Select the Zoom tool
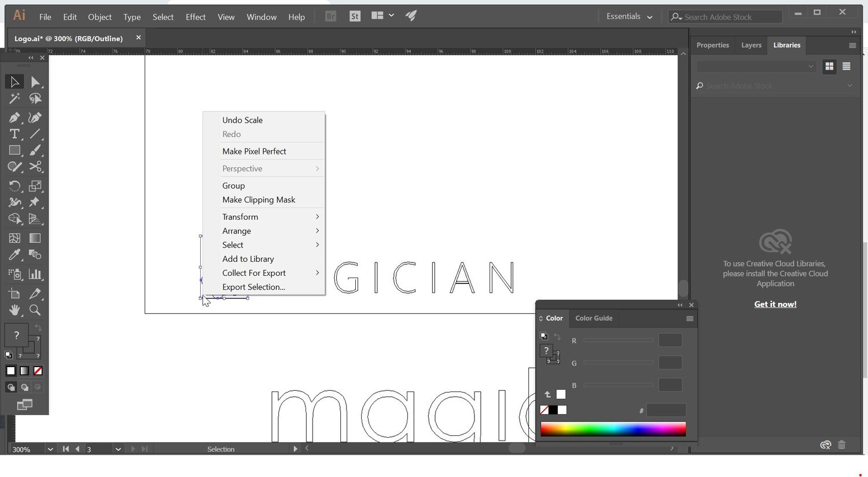The width and height of the screenshot is (868, 477). tap(35, 310)
